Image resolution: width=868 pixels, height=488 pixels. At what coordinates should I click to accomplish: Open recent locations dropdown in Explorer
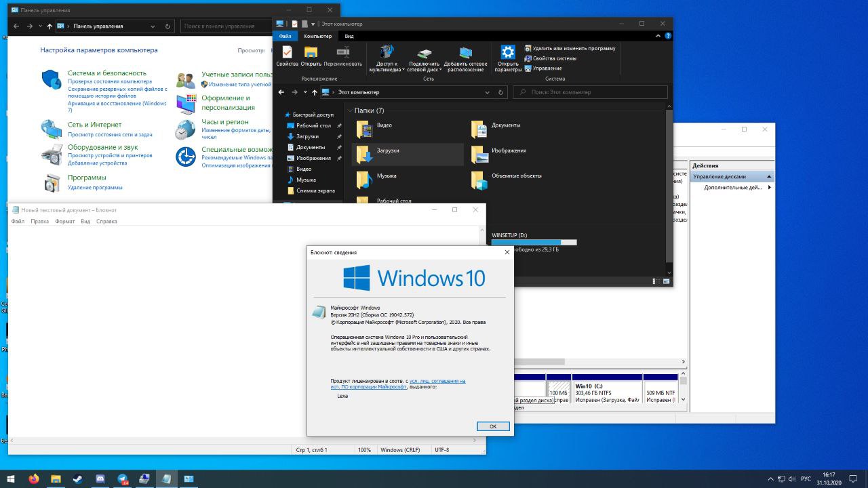pos(305,92)
